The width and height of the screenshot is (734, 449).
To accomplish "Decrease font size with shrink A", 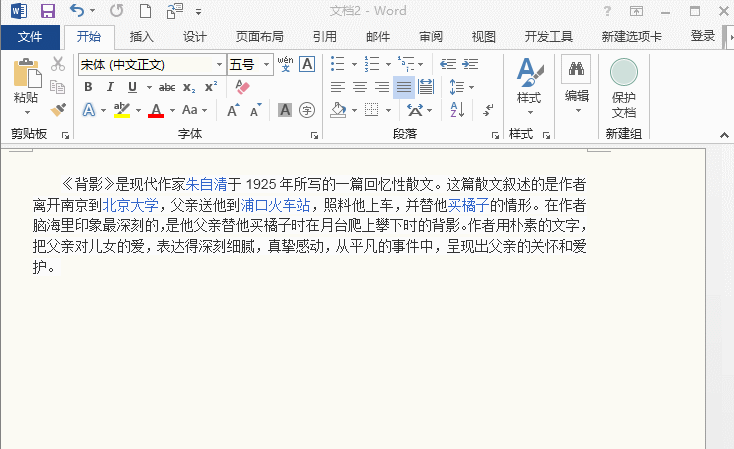I will pos(256,110).
